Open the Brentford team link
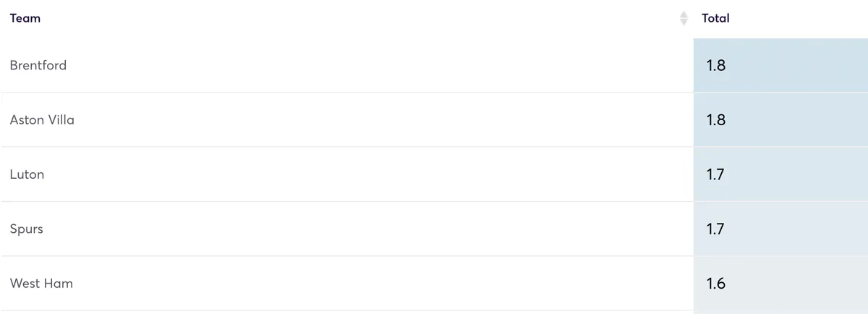This screenshot has height=314, width=868. tap(38, 65)
